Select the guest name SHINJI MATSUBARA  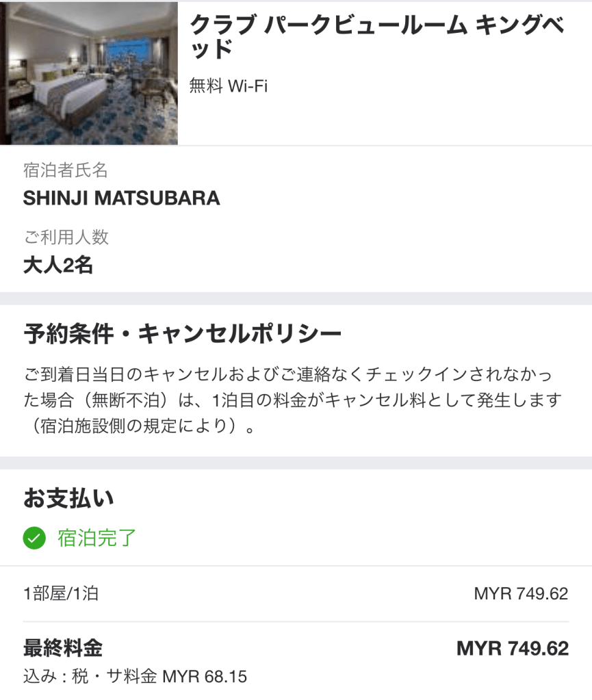point(122,198)
